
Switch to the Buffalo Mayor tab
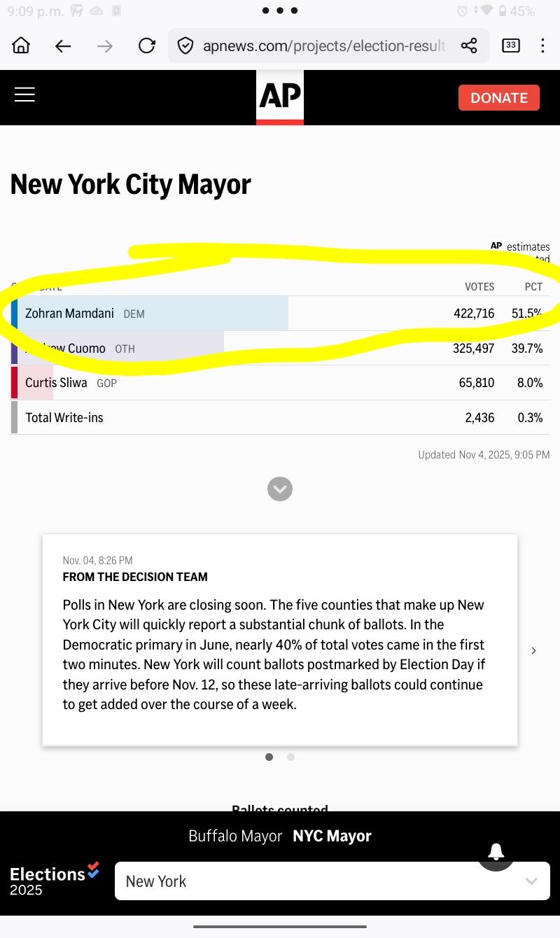coord(235,836)
